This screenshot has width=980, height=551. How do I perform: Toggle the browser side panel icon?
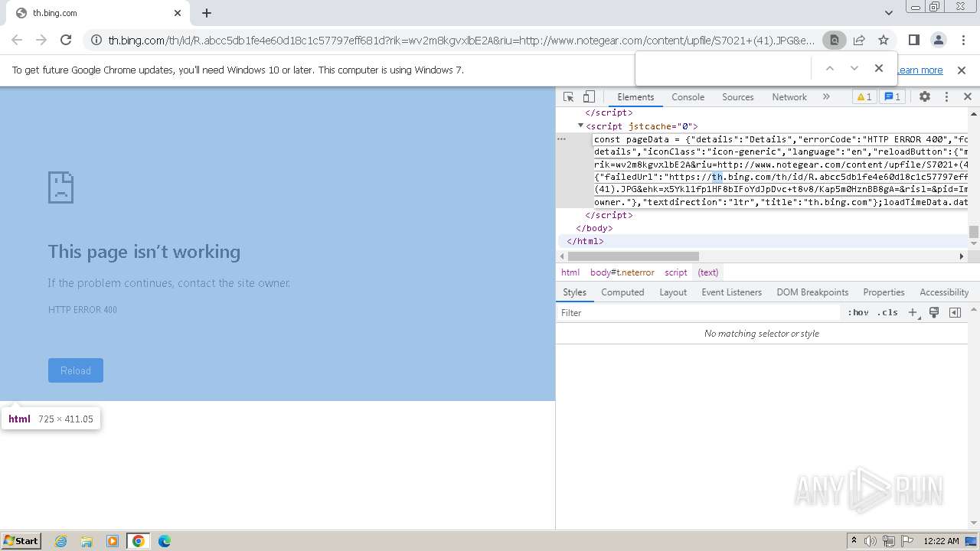(913, 40)
